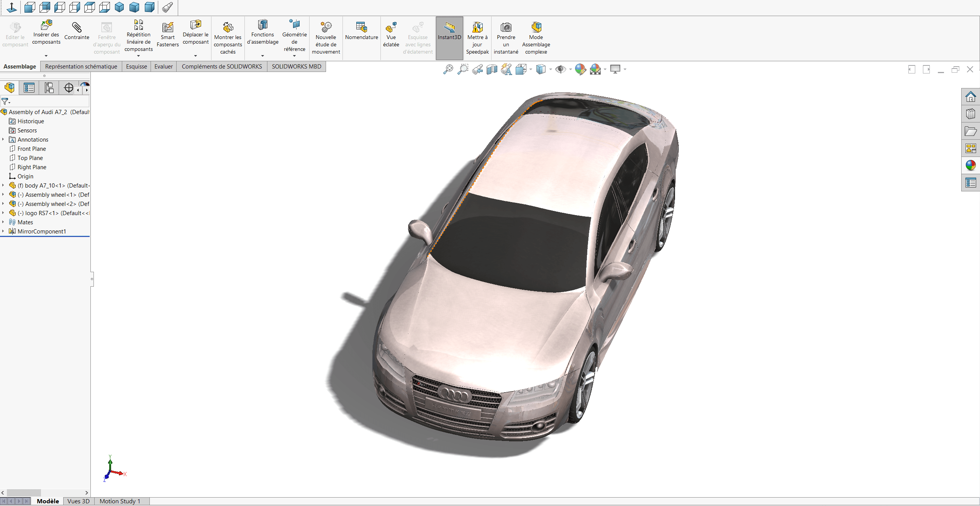Click Prendre un instantané camera

[506, 38]
